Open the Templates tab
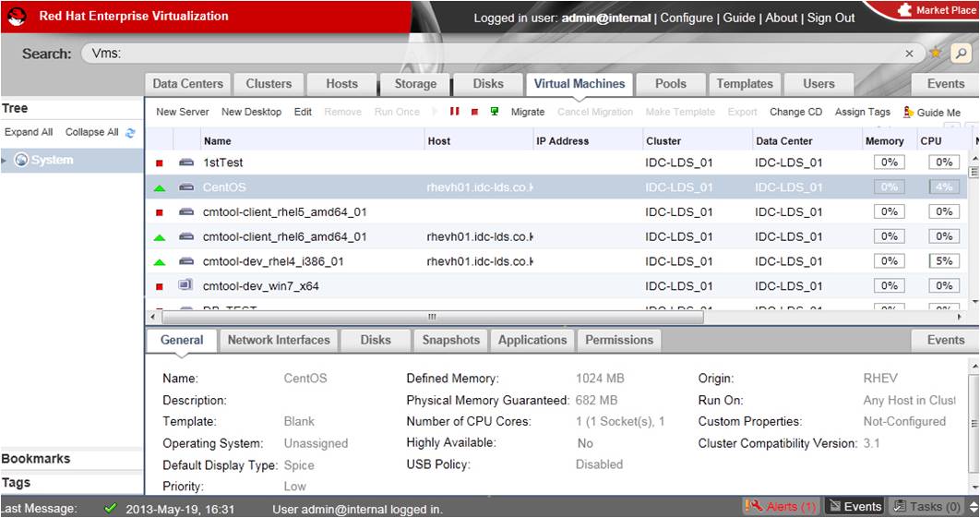This screenshot has height=518, width=980. (x=745, y=84)
